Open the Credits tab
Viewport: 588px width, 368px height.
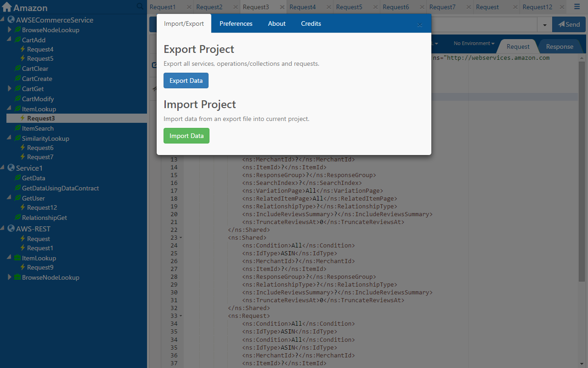pos(311,23)
